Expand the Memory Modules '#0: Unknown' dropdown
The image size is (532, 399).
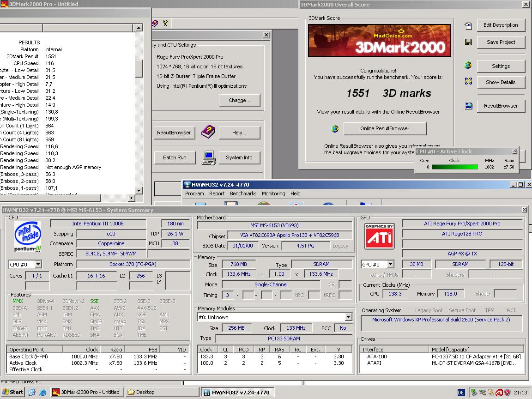pos(348,317)
